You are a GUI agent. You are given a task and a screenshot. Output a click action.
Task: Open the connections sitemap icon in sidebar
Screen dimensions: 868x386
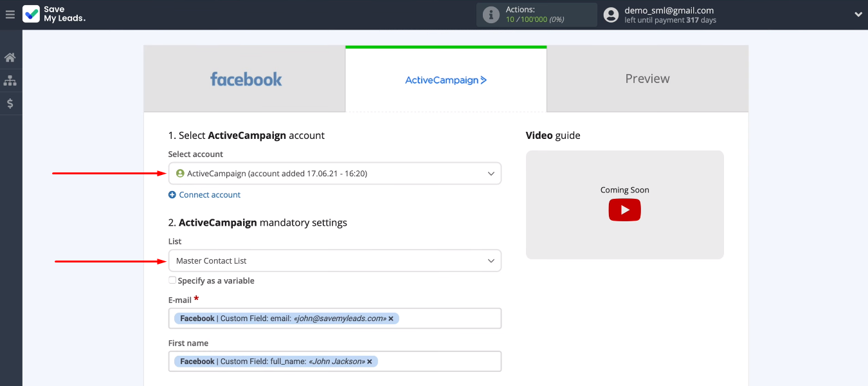click(x=10, y=80)
